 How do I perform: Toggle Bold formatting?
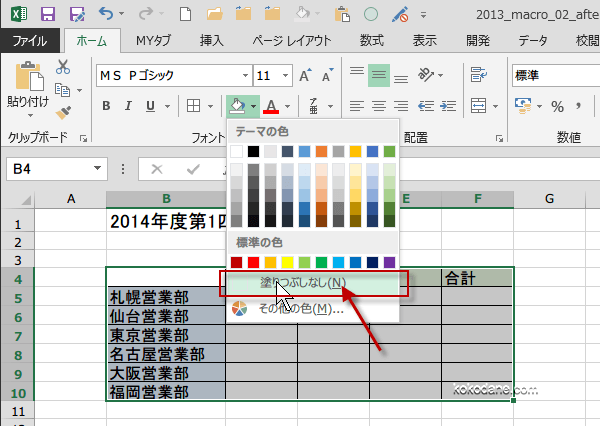(105, 106)
